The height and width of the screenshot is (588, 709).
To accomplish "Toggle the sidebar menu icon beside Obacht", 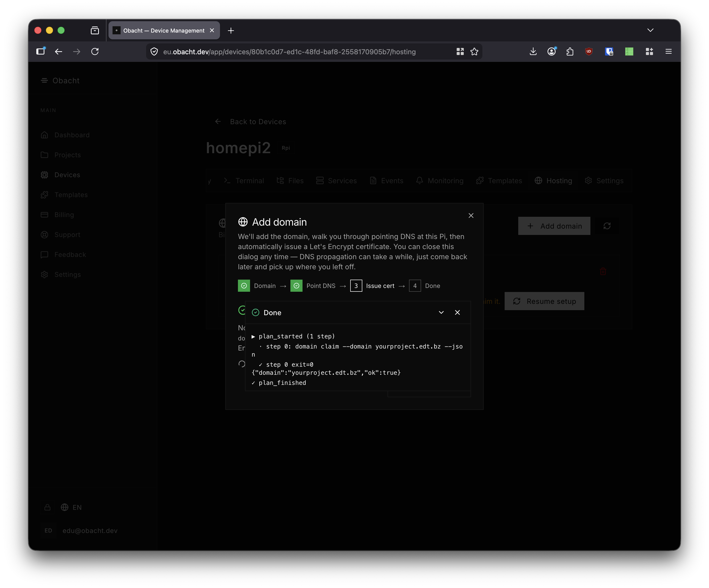I will tap(44, 81).
